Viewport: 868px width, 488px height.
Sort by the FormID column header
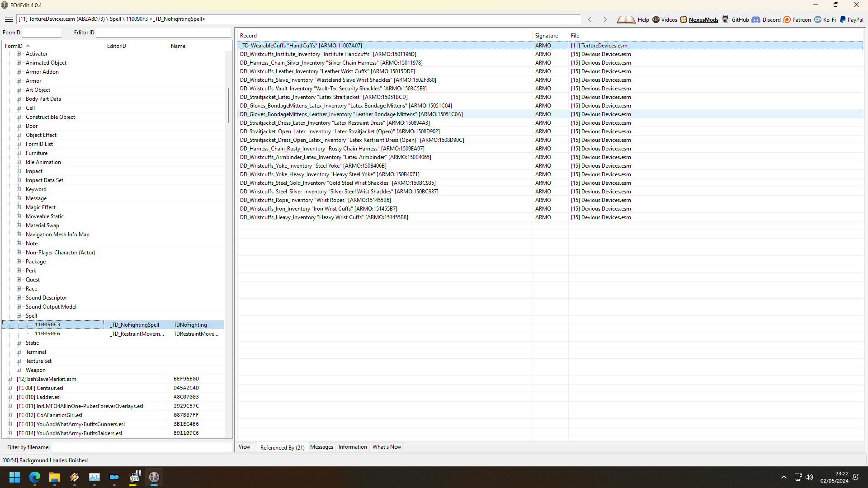(x=53, y=46)
